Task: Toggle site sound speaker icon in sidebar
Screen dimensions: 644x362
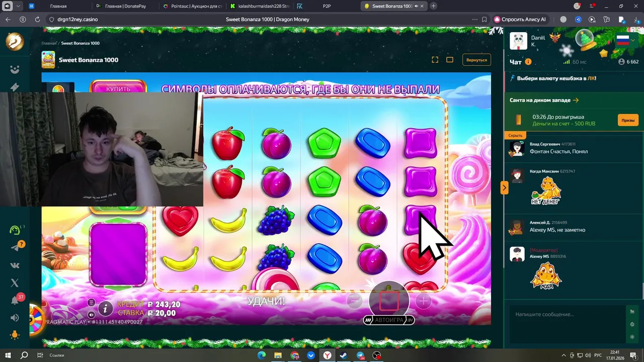Action: (x=15, y=318)
